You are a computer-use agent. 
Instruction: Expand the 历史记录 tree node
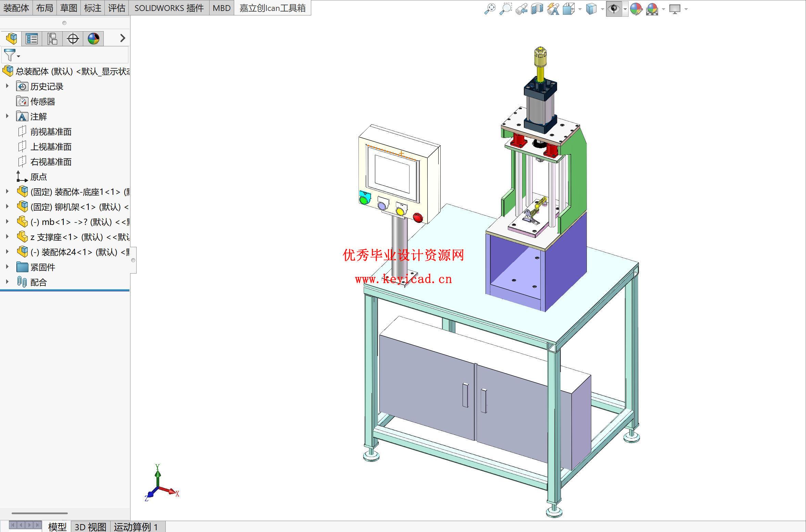coord(7,86)
